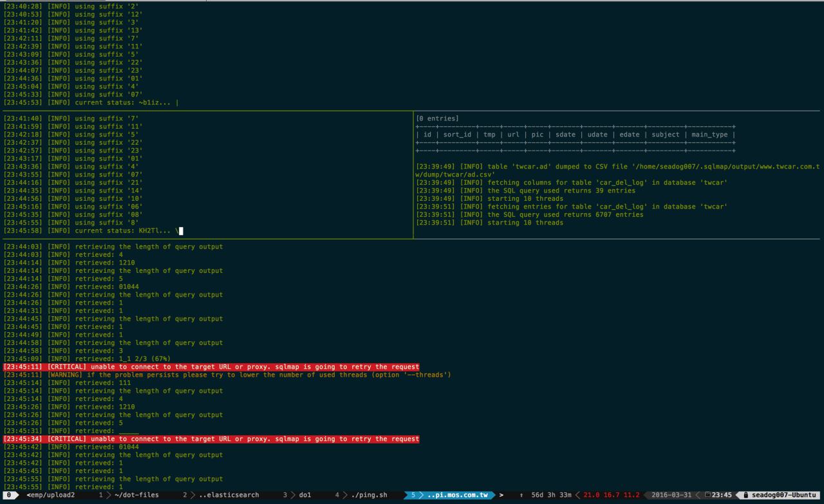Click '[23:44:58] retrieved: 3' line
Viewport: 824px width, 504px height.
pyautogui.click(x=63, y=351)
